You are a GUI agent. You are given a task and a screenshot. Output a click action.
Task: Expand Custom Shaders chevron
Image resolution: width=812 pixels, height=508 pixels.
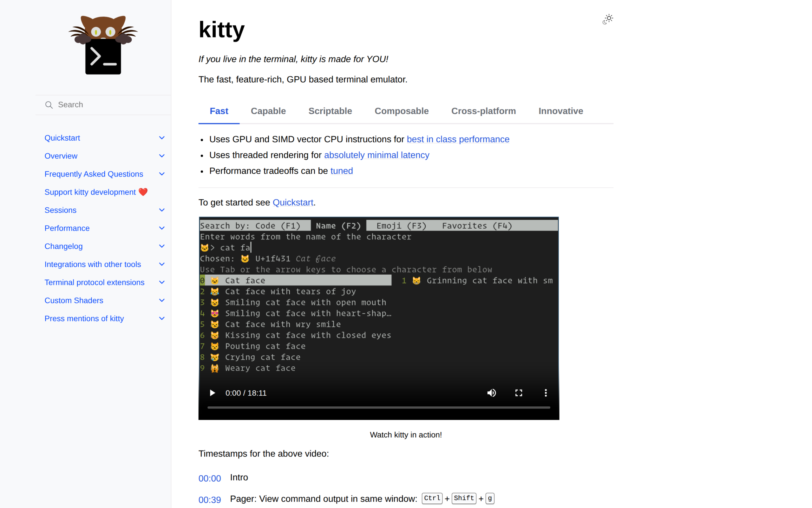(x=162, y=300)
